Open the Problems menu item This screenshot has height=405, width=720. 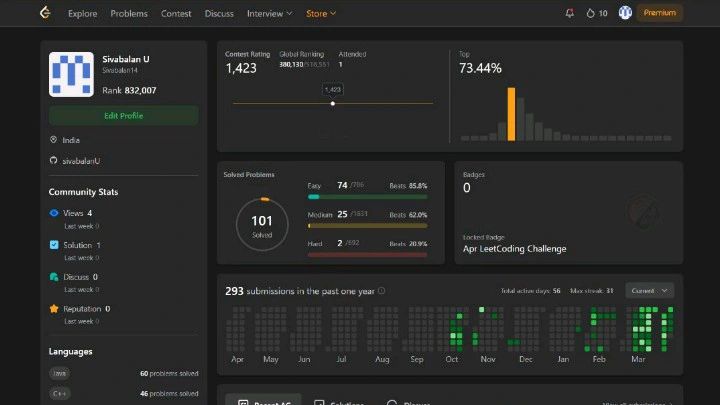tap(129, 13)
